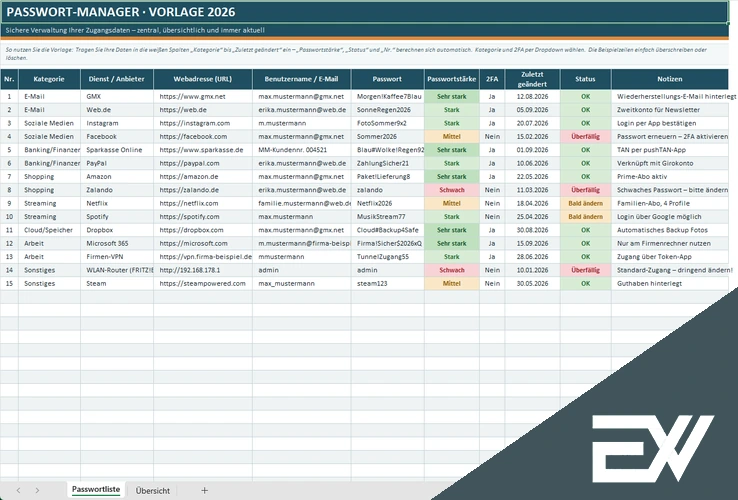Click Überfällig status in WLAN-Router row
Image resolution: width=738 pixels, height=500 pixels.
point(586,270)
